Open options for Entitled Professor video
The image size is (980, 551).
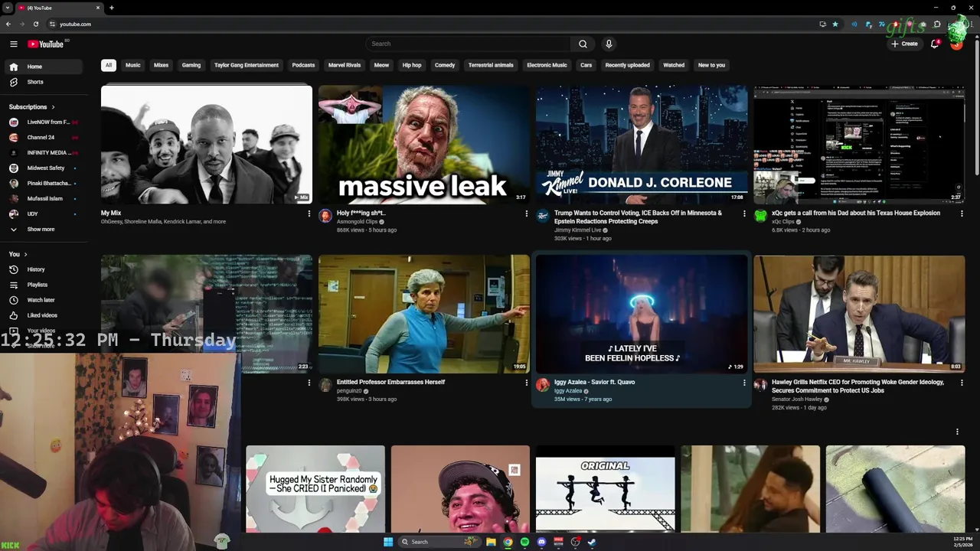(x=527, y=383)
